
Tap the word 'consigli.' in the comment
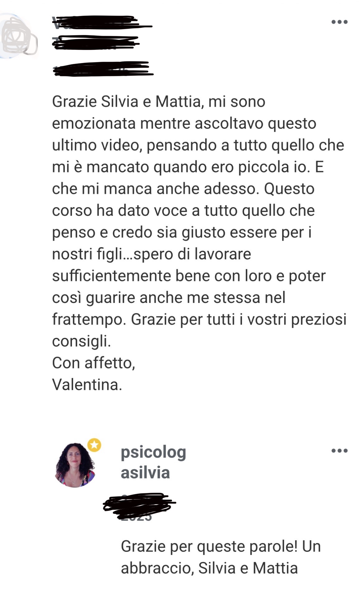(81, 342)
